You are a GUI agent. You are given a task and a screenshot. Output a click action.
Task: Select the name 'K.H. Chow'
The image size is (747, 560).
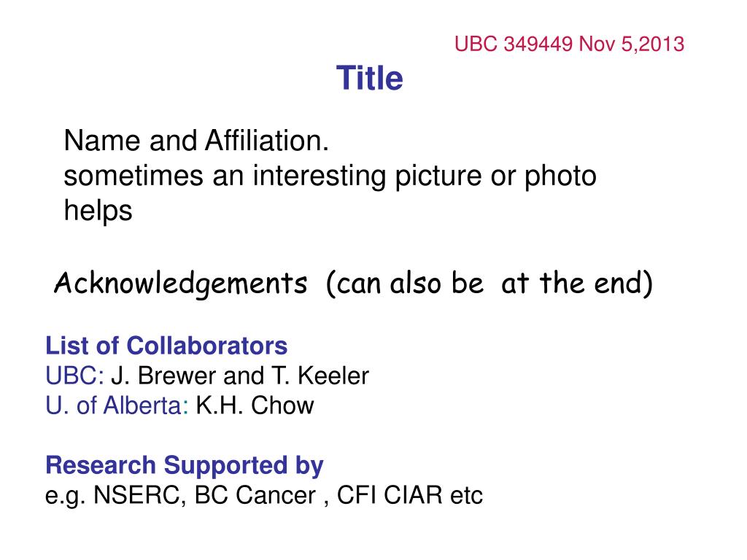coord(255,405)
